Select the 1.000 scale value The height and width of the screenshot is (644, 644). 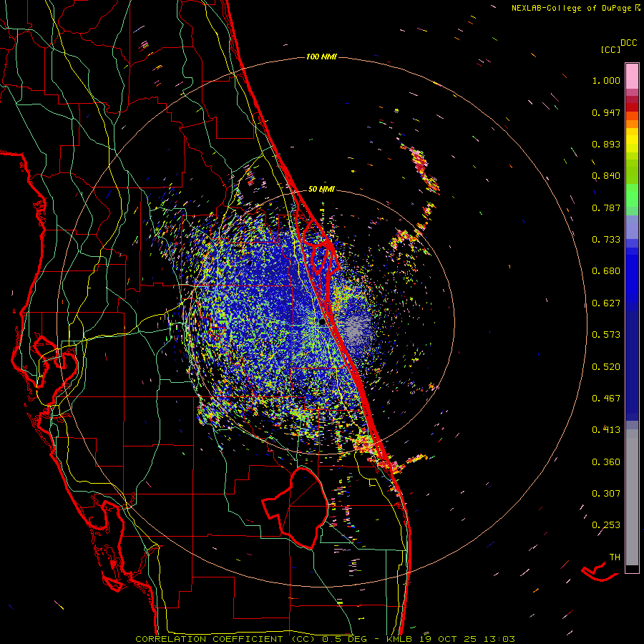click(x=606, y=80)
